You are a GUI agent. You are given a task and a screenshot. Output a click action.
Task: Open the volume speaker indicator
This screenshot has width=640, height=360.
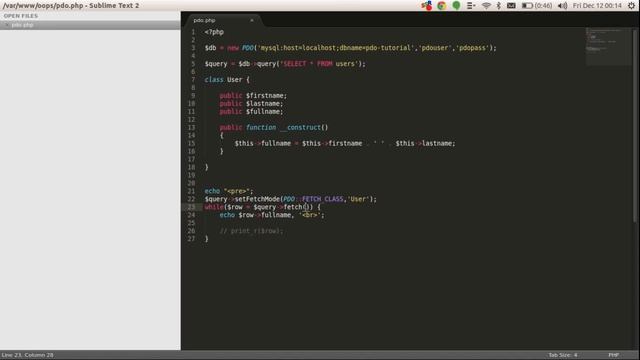[x=562, y=6]
